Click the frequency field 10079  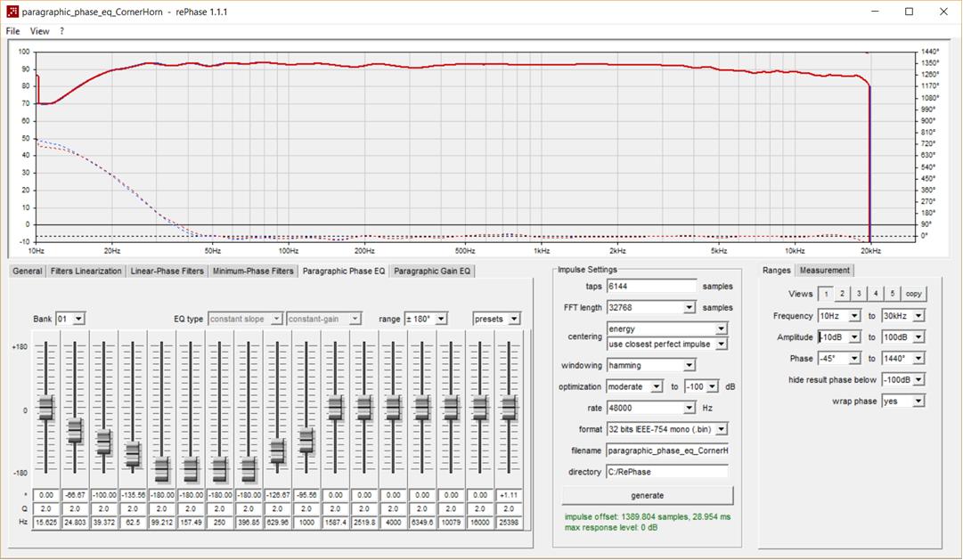coord(451,523)
